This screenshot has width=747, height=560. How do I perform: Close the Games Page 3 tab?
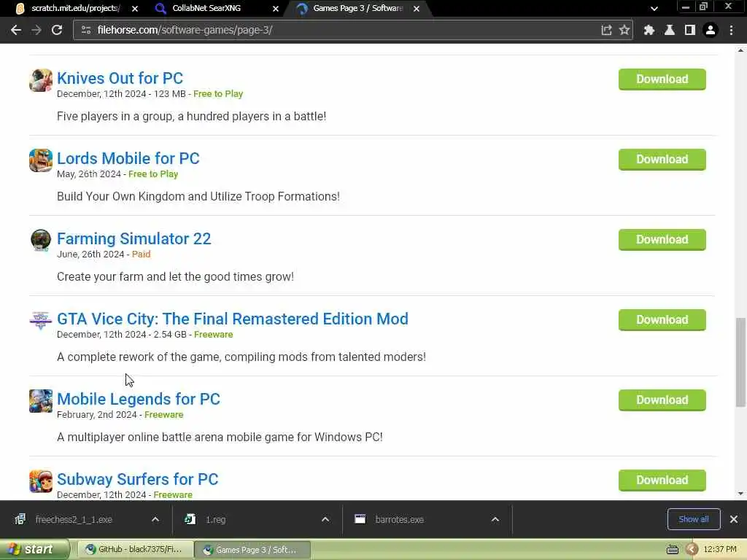pyautogui.click(x=417, y=9)
